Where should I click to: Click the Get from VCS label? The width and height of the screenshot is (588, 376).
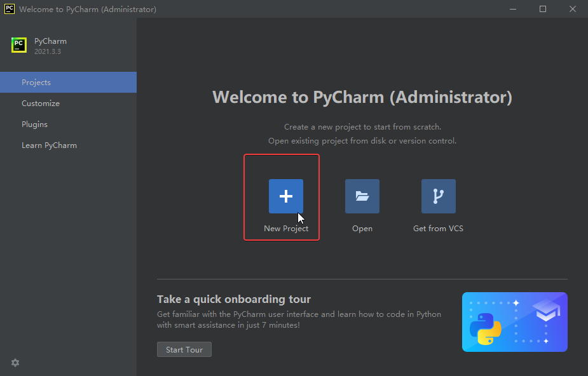tap(438, 229)
